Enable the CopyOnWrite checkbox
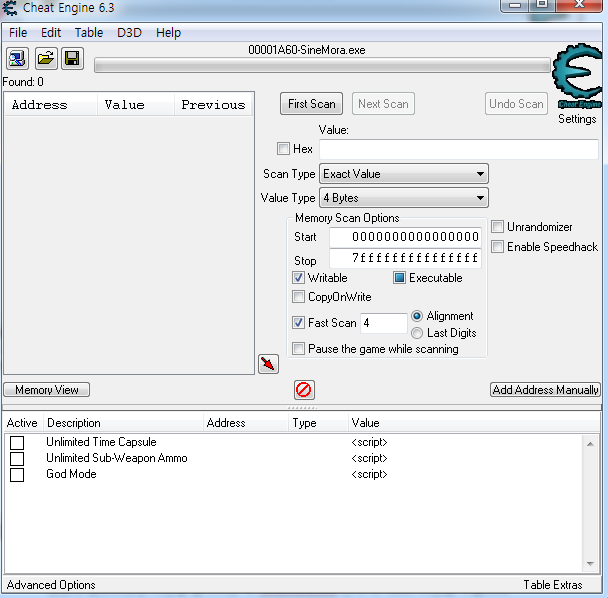 pos(298,297)
